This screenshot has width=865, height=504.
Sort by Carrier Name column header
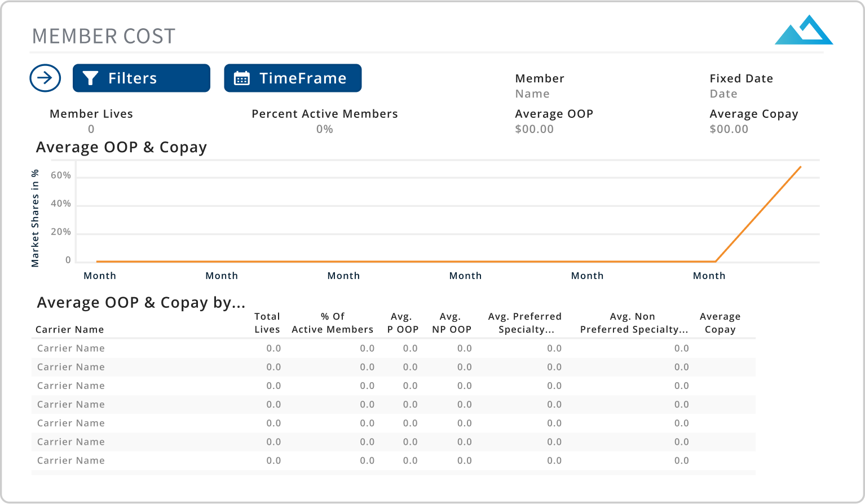point(69,329)
